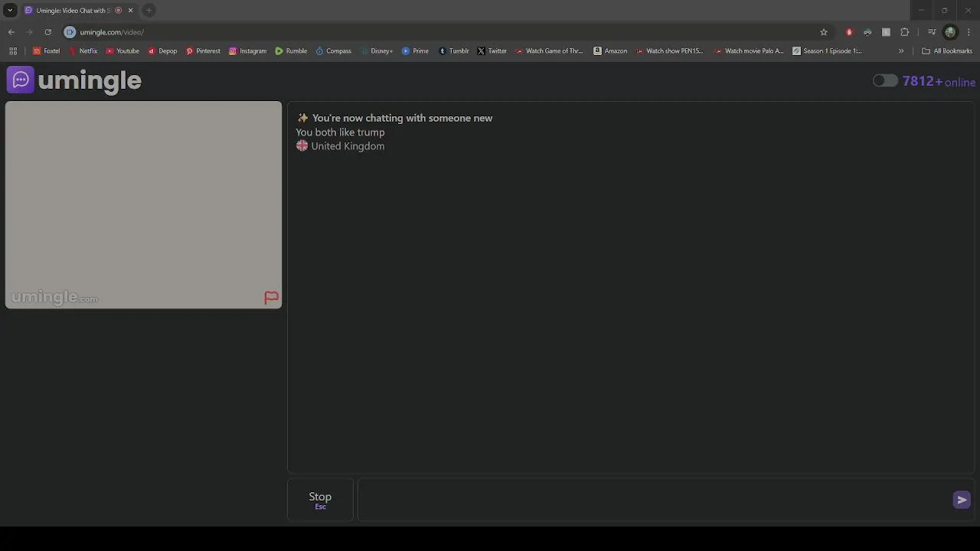Viewport: 980px width, 551px height.
Task: Click the "You both like trump" message
Action: click(340, 132)
